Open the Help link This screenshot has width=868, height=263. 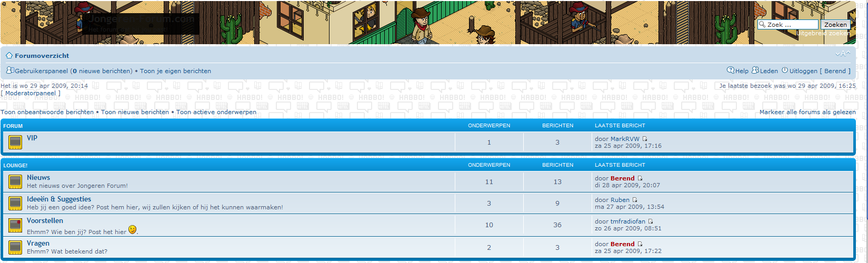pyautogui.click(x=742, y=71)
